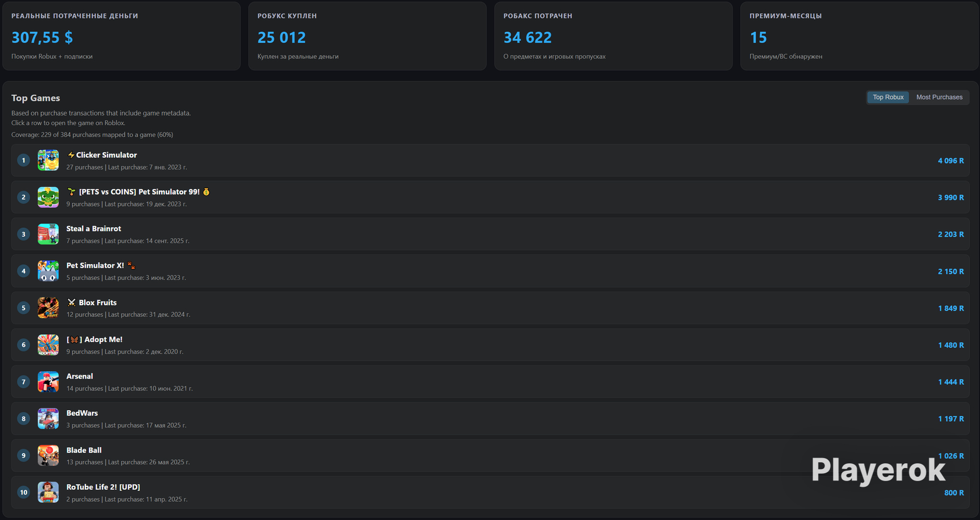Select the Blade Ball game title

(84, 450)
